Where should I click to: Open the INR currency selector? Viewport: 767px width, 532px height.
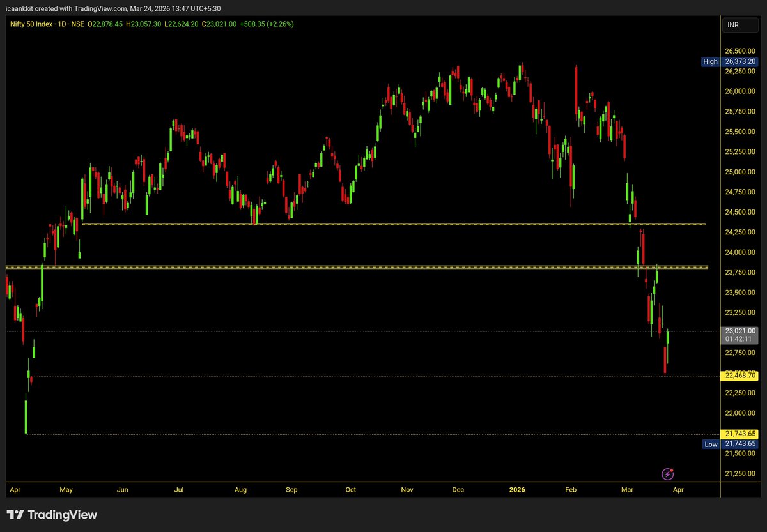(740, 24)
